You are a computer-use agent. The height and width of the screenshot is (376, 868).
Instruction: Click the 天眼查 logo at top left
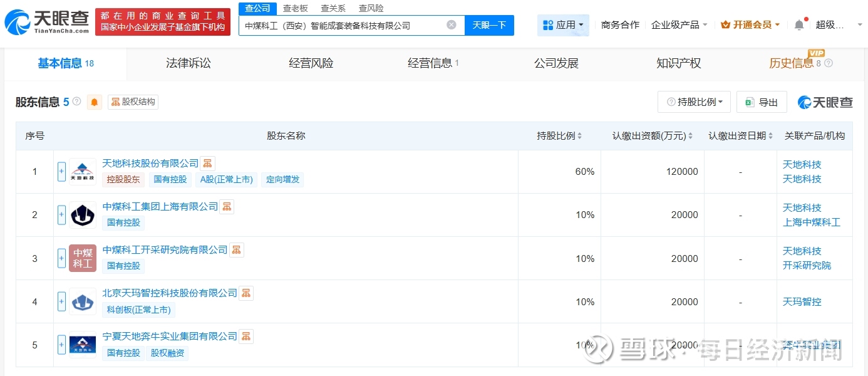click(47, 22)
